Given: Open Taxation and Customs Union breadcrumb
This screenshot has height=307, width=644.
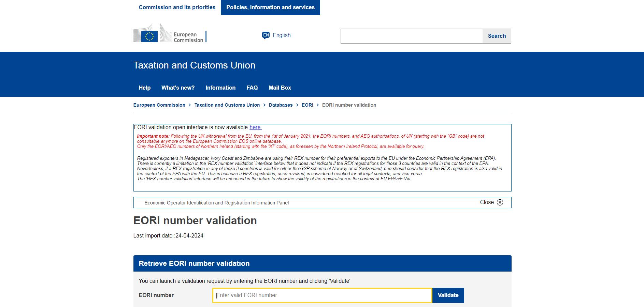Looking at the screenshot, I should coord(227,105).
